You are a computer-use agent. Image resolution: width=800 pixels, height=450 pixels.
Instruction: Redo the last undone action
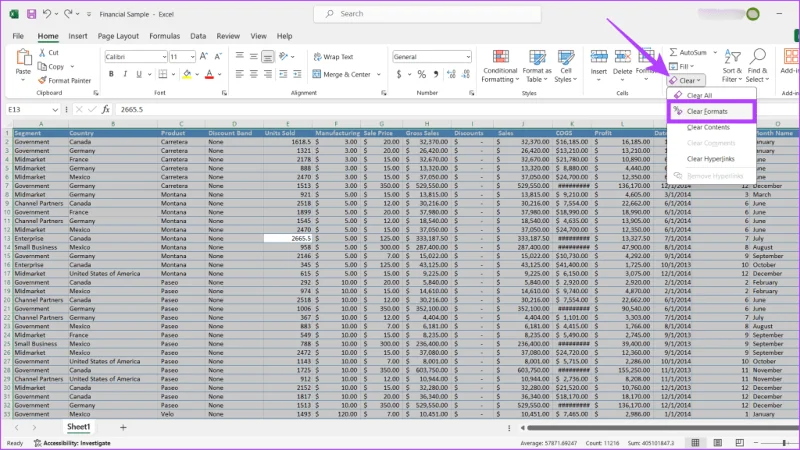pos(68,14)
